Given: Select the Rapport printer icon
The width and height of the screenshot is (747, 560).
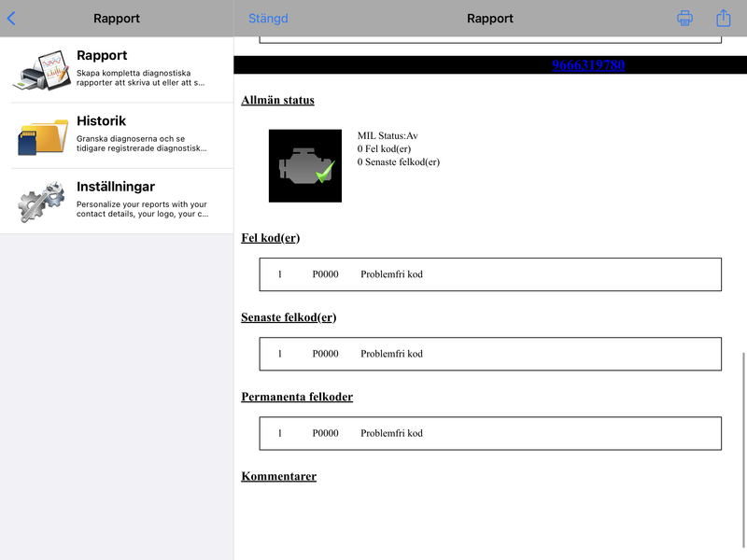Looking at the screenshot, I should click(42, 70).
